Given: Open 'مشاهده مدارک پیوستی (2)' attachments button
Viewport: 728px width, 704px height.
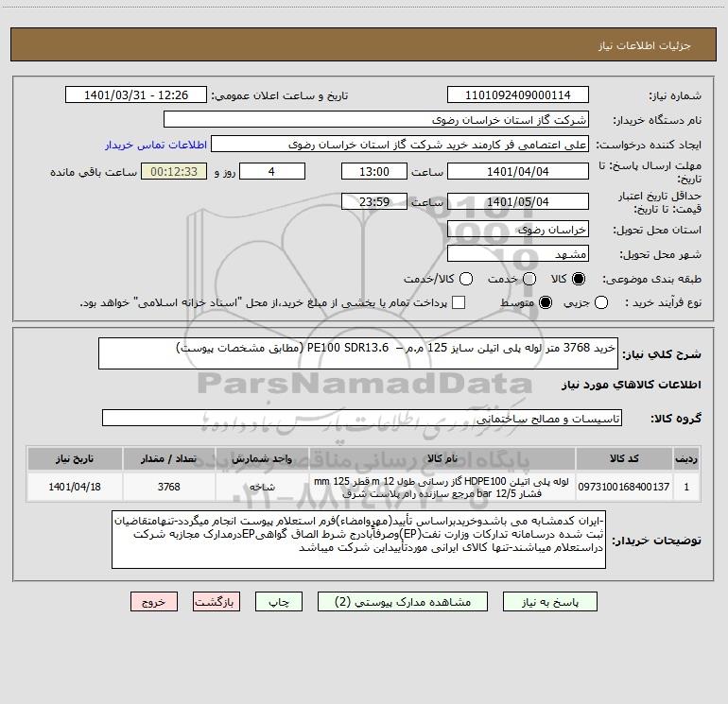Looking at the screenshot, I should pos(403,602).
